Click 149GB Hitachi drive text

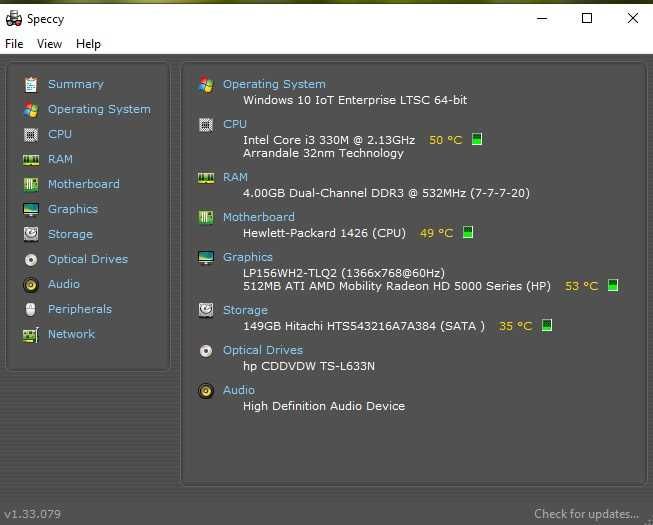pyautogui.click(x=364, y=326)
